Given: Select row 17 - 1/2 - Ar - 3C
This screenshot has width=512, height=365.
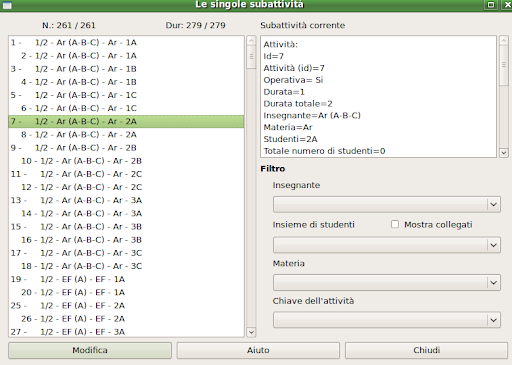Looking at the screenshot, I should click(x=126, y=253).
